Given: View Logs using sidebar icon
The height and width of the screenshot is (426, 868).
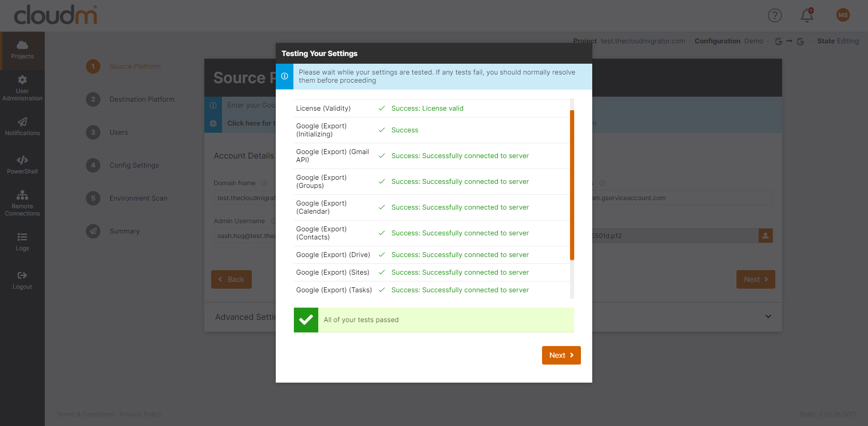Looking at the screenshot, I should point(22,242).
